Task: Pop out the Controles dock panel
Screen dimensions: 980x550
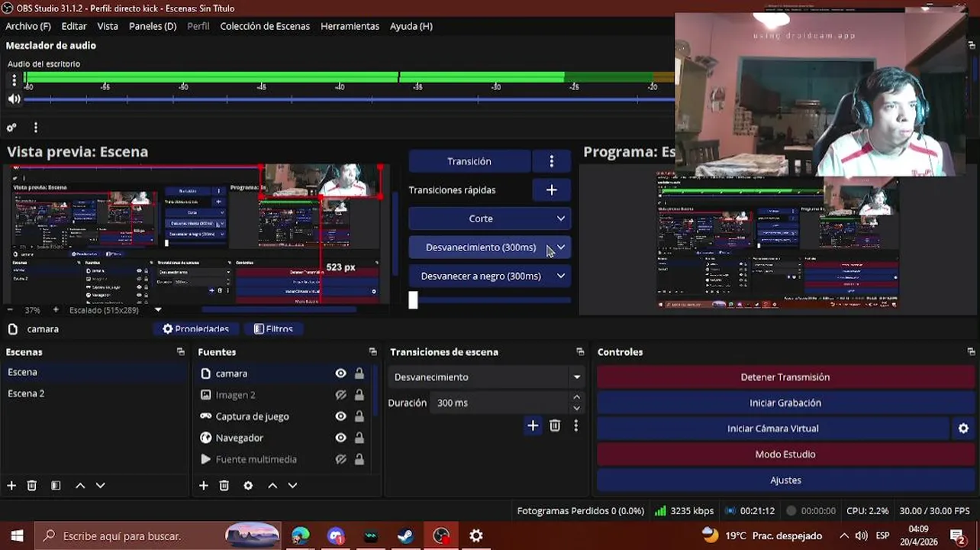Action: [x=971, y=352]
